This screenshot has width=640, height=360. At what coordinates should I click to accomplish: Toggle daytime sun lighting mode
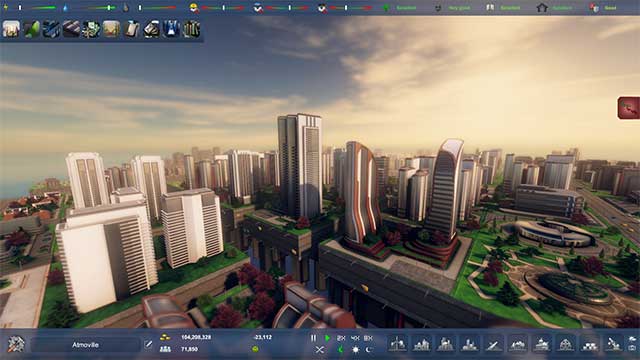(x=356, y=350)
